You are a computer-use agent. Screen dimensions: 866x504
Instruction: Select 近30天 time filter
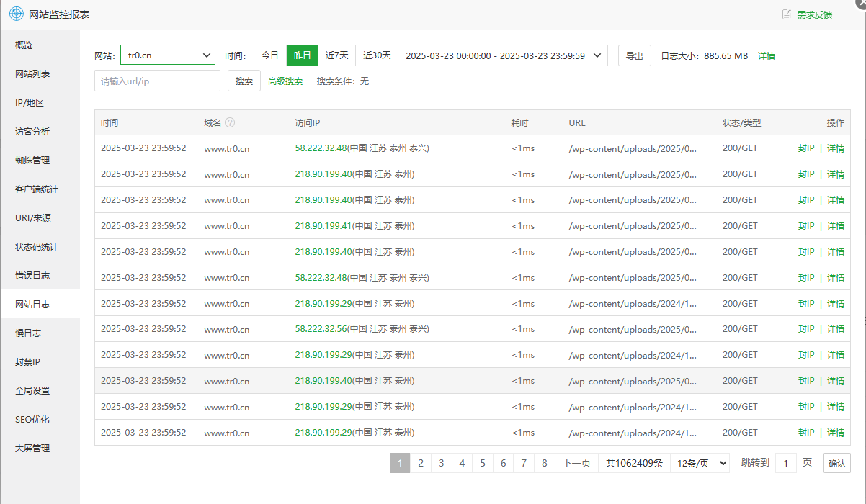tap(377, 55)
